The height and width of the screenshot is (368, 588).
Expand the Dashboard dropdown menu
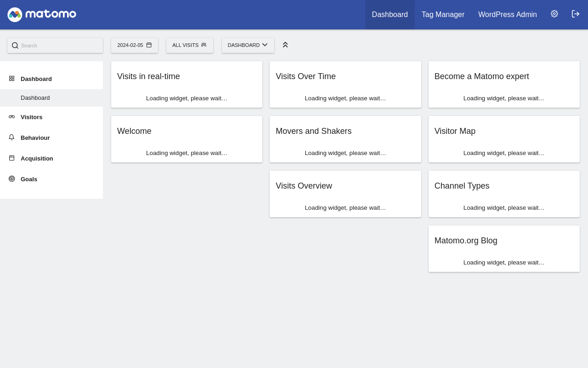pos(248,45)
